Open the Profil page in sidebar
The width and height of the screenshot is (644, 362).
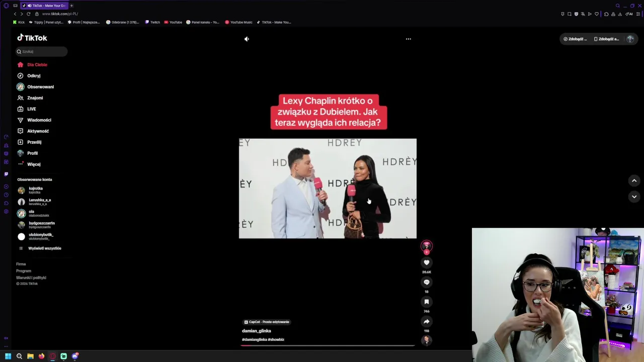click(x=27, y=153)
